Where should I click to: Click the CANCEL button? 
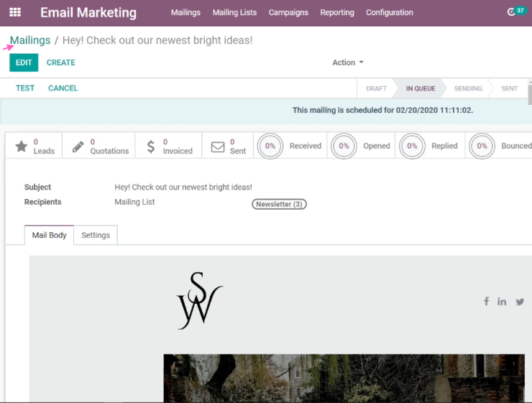tap(63, 88)
